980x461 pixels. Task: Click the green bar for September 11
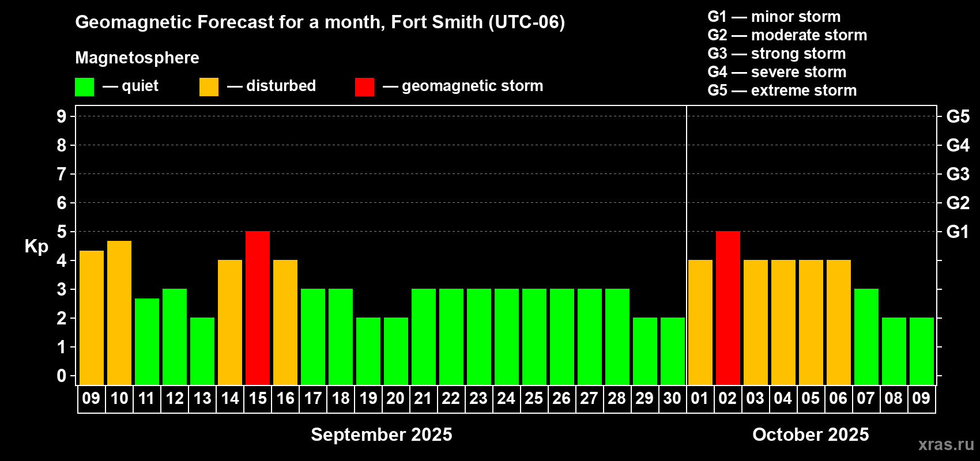coord(147,342)
